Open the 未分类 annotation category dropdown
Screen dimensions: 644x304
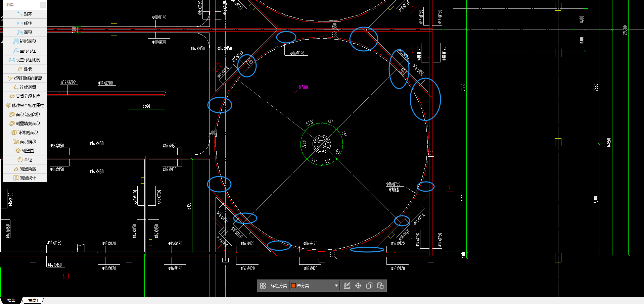[x=314, y=286]
